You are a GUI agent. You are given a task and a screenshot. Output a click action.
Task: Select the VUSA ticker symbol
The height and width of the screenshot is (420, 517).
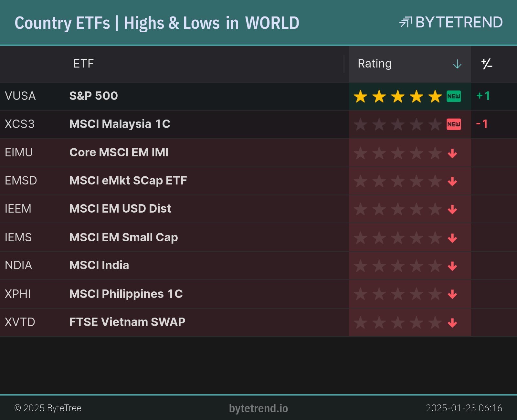click(20, 96)
